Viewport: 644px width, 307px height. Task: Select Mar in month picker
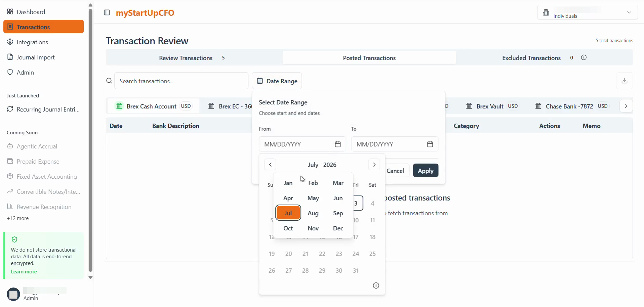click(x=338, y=183)
